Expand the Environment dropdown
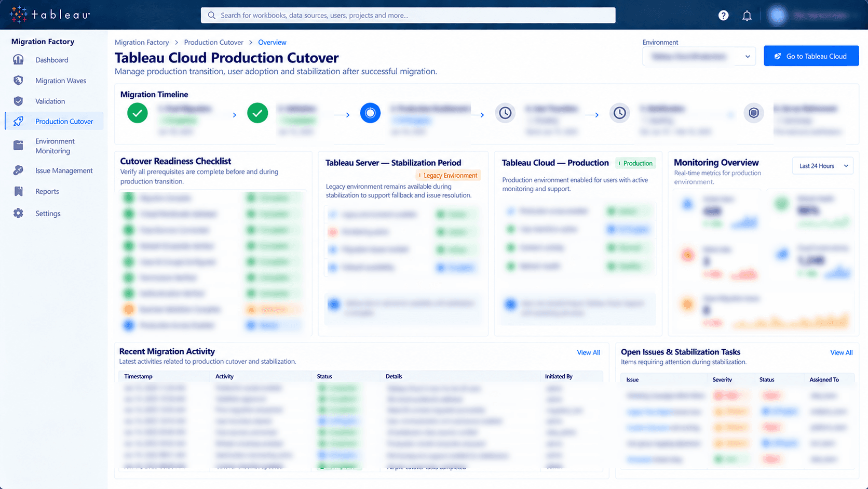868x489 pixels. tap(699, 56)
